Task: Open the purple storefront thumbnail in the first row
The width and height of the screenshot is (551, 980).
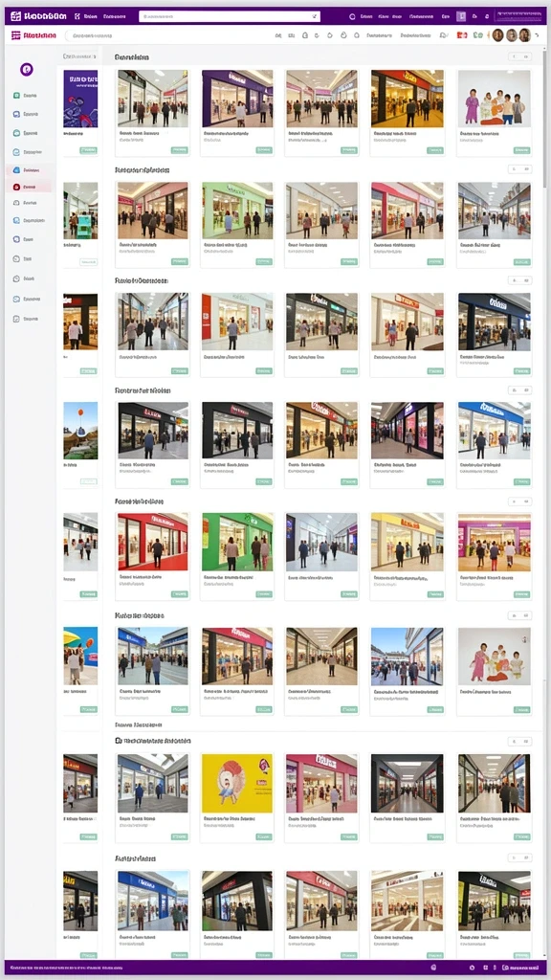Action: [237, 99]
